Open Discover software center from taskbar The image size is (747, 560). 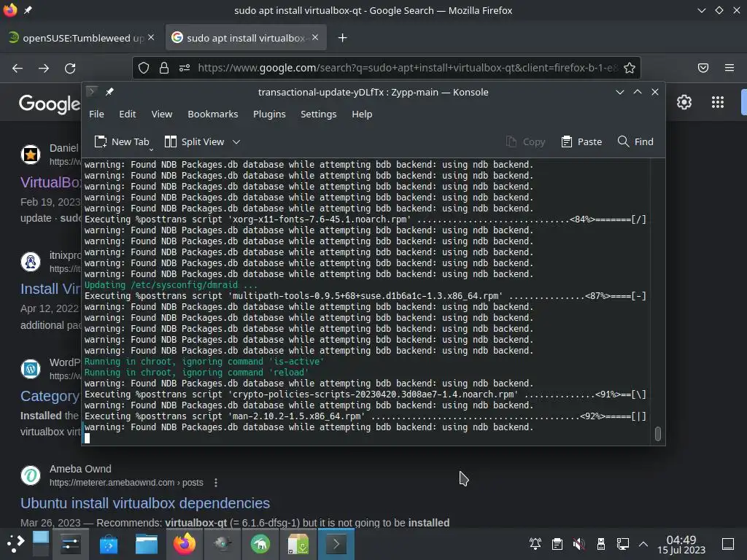tap(109, 543)
